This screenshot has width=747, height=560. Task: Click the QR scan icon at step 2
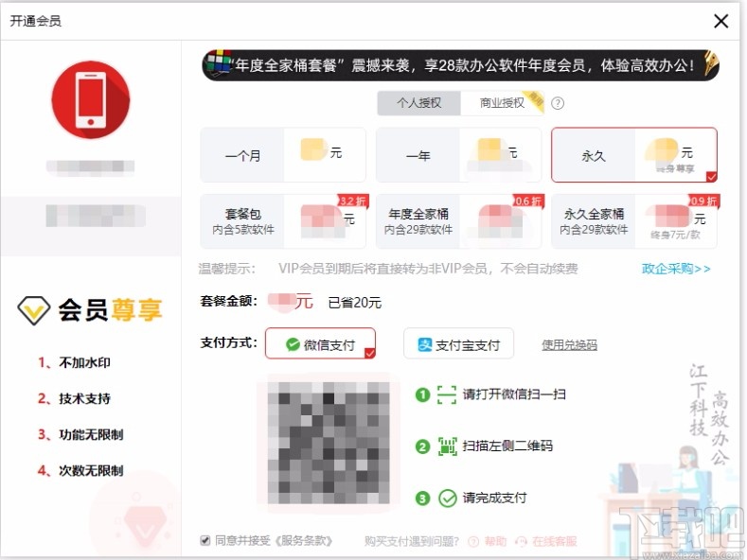[x=447, y=446]
